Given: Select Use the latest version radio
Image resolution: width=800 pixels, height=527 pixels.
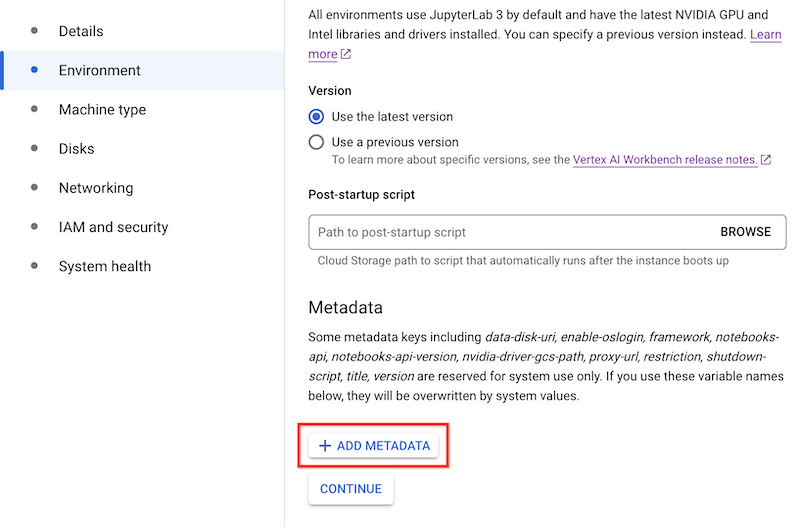Looking at the screenshot, I should pyautogui.click(x=317, y=116).
